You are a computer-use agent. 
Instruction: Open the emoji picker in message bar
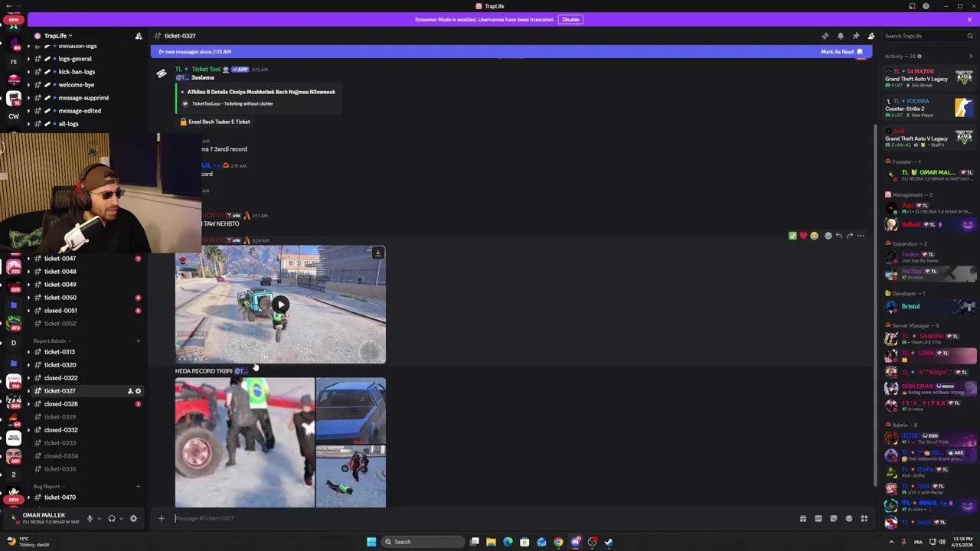[x=849, y=519]
